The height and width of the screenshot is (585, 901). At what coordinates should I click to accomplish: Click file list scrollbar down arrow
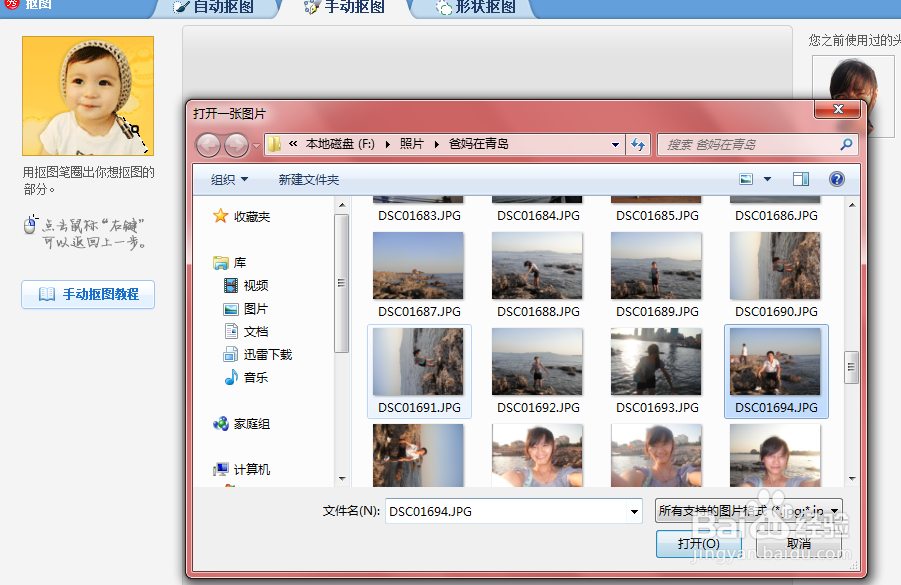pos(852,478)
